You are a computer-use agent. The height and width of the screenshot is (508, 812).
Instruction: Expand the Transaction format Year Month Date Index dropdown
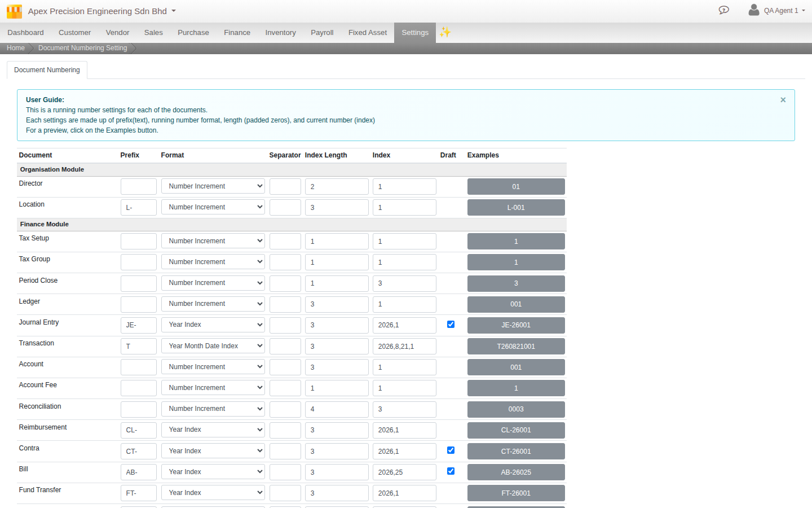pos(213,346)
